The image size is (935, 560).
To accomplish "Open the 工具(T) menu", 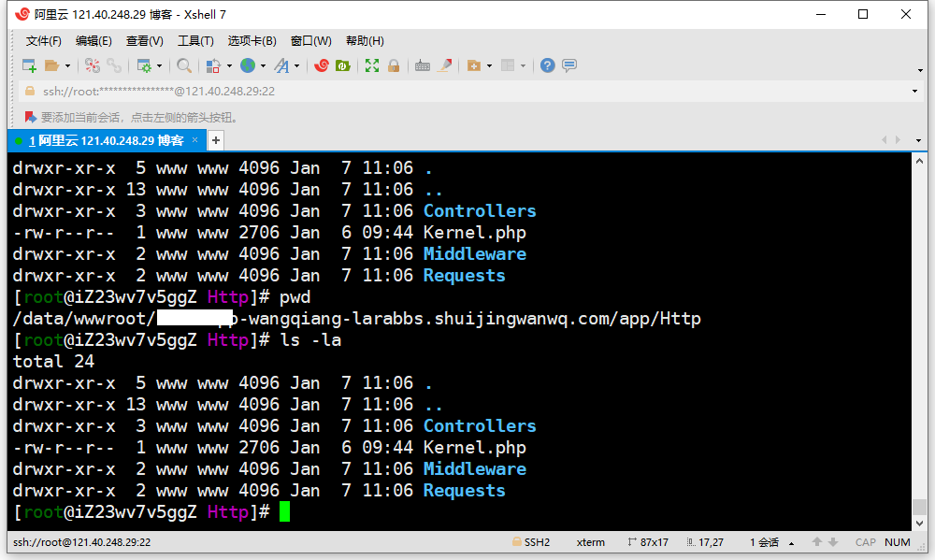I will [x=195, y=41].
